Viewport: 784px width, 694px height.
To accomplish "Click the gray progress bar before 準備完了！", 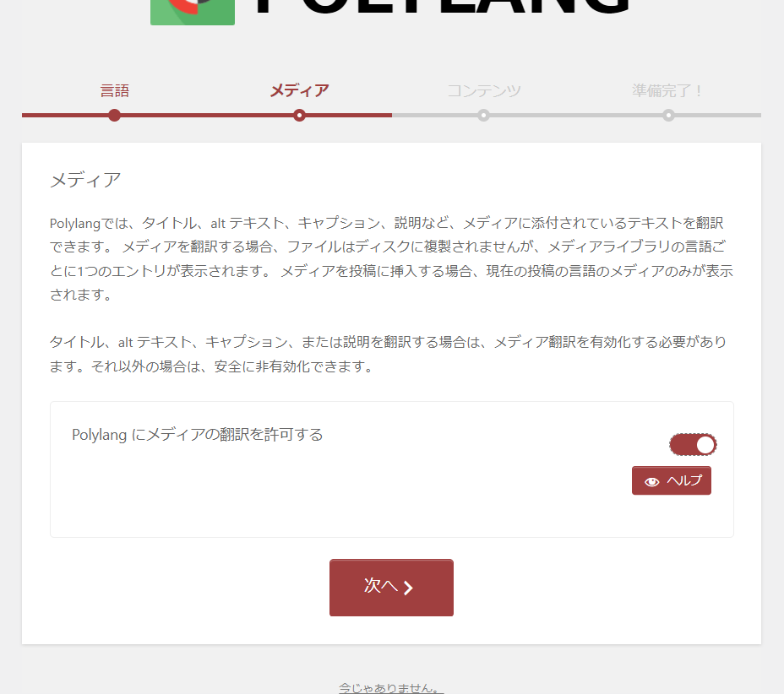I will 575,116.
